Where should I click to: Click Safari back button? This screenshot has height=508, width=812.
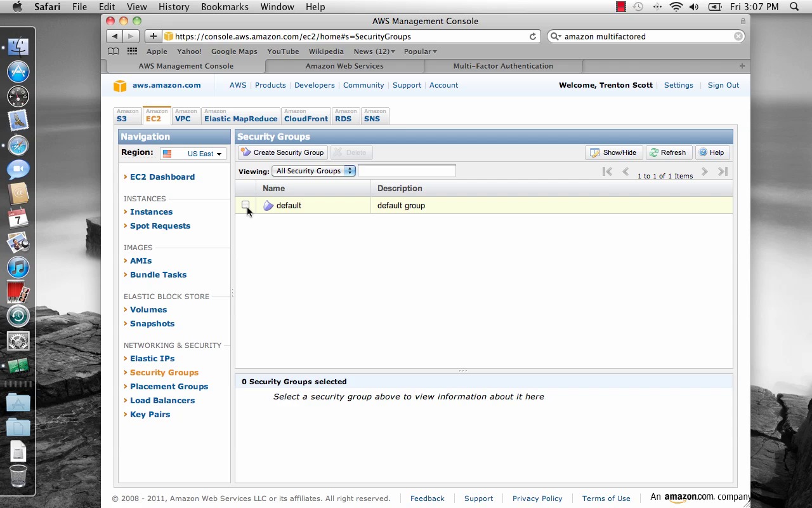click(114, 36)
